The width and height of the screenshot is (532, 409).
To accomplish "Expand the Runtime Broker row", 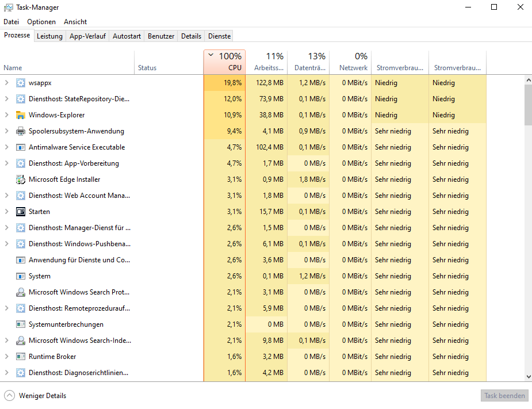I will (6, 357).
